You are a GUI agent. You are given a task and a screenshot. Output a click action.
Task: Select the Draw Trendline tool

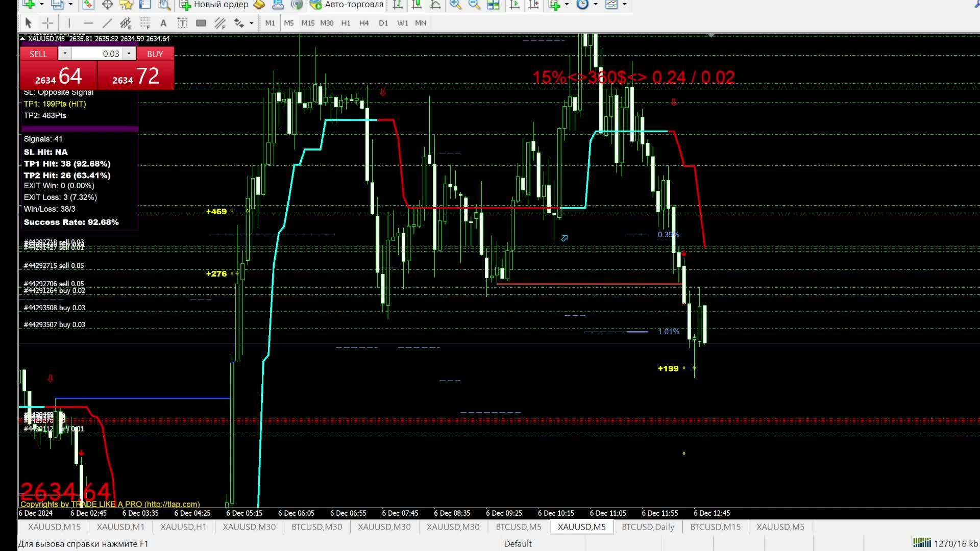click(x=108, y=23)
